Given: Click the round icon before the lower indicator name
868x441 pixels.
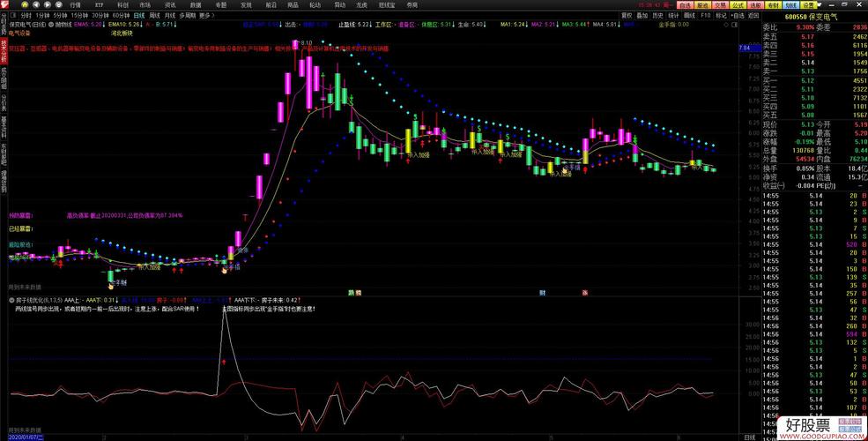Looking at the screenshot, I should point(11,300).
